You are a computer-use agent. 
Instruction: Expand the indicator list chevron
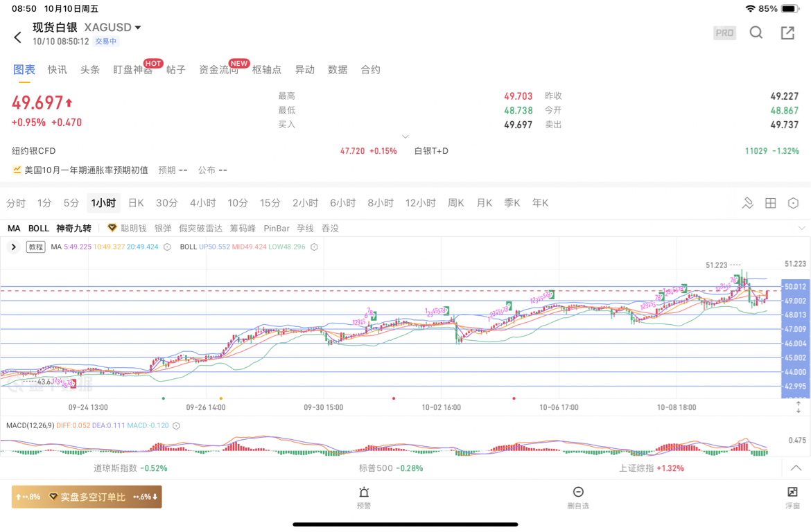(x=801, y=228)
